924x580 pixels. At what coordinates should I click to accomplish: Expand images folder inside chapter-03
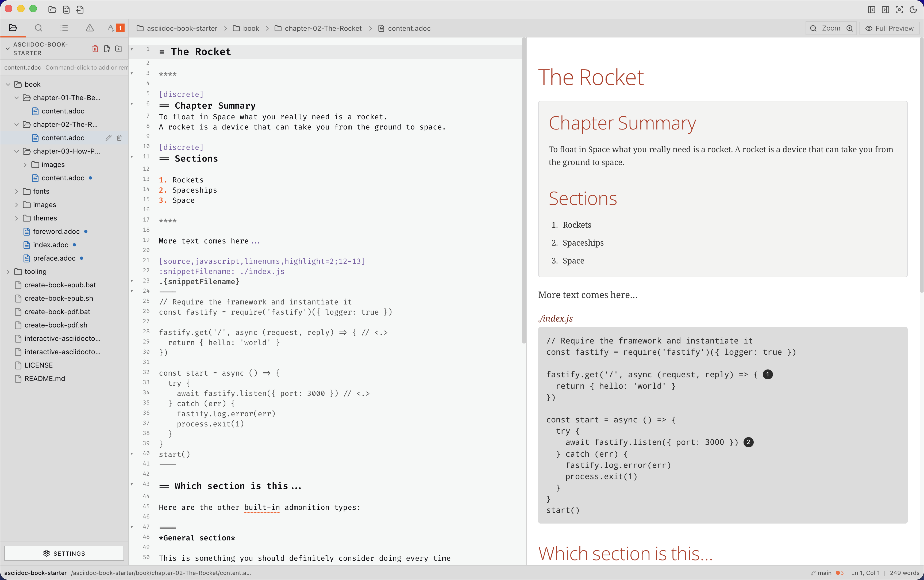click(x=25, y=165)
